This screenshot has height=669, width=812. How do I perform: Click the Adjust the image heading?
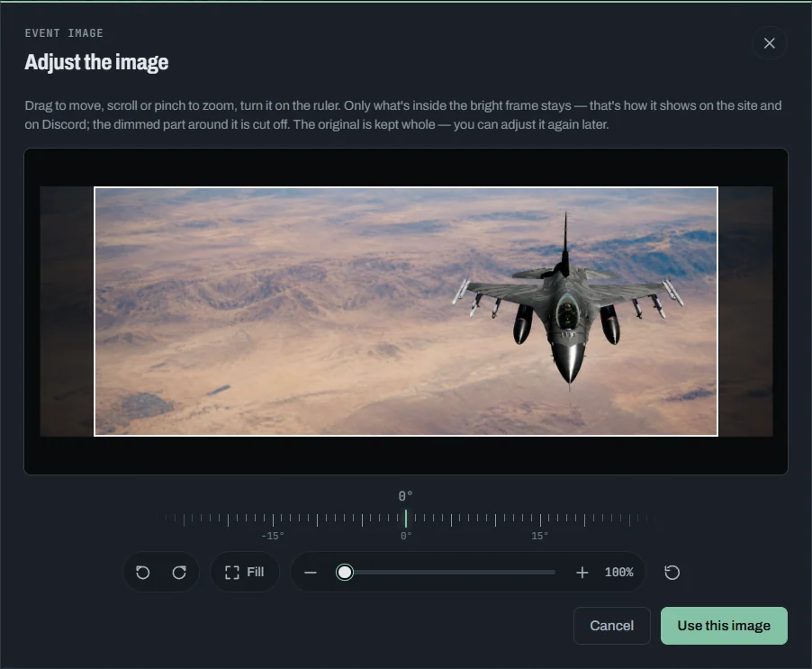96,62
